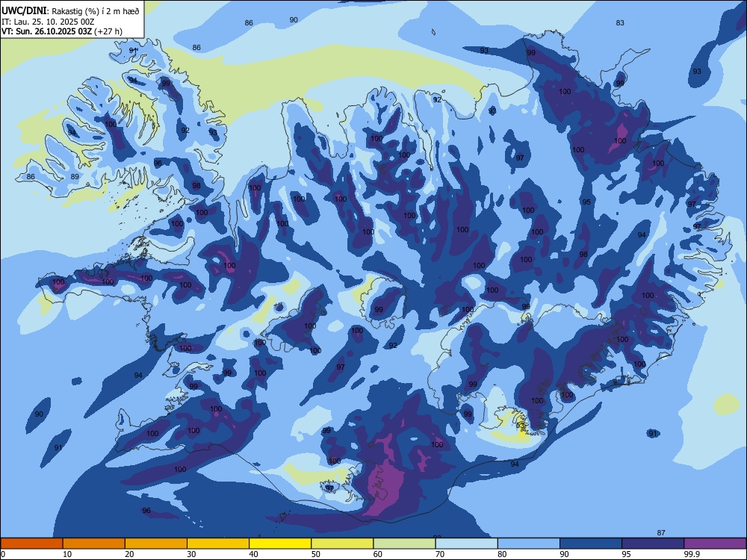747x560 pixels.
Task: Select the '89' humidity value in the Westfjords
Action: pyautogui.click(x=75, y=176)
